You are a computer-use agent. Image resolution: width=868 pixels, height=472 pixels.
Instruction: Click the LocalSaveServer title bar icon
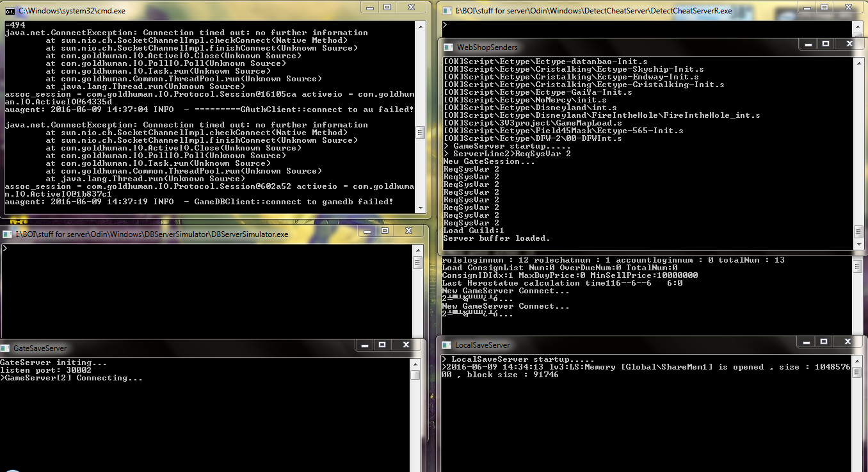[x=446, y=345]
